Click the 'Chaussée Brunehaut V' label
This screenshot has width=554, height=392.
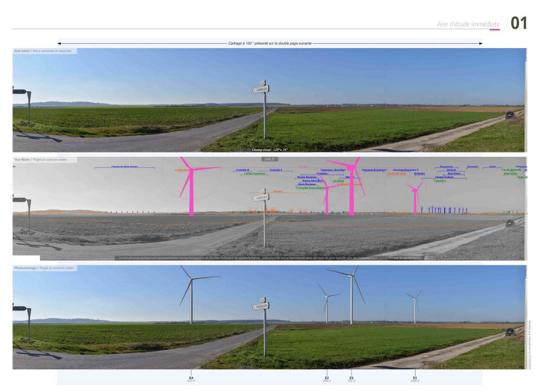coord(406,170)
